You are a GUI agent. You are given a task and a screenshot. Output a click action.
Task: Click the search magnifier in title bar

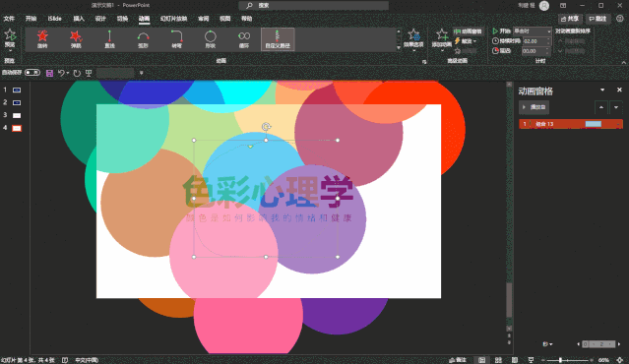pyautogui.click(x=249, y=5)
